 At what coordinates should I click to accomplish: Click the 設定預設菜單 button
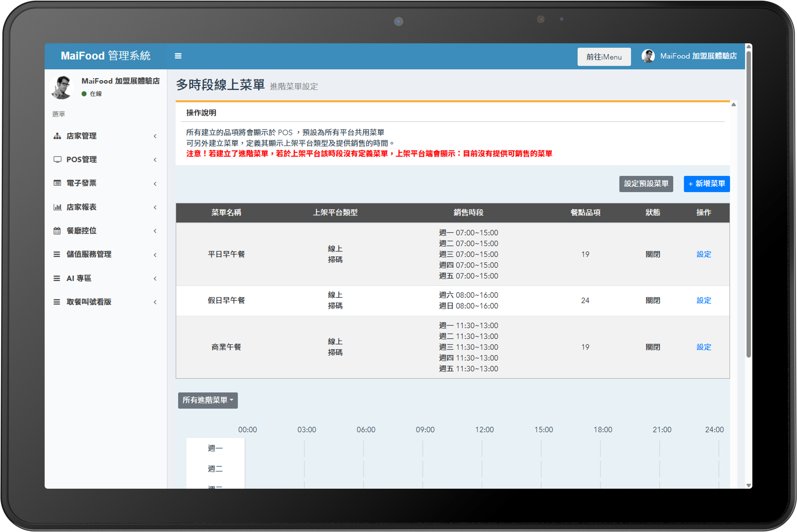tap(646, 184)
